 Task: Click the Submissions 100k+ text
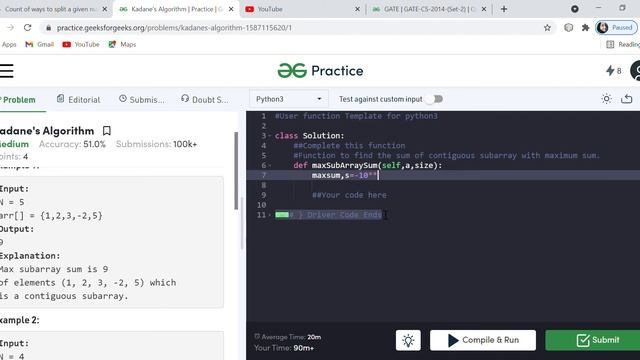pyautogui.click(x=156, y=144)
